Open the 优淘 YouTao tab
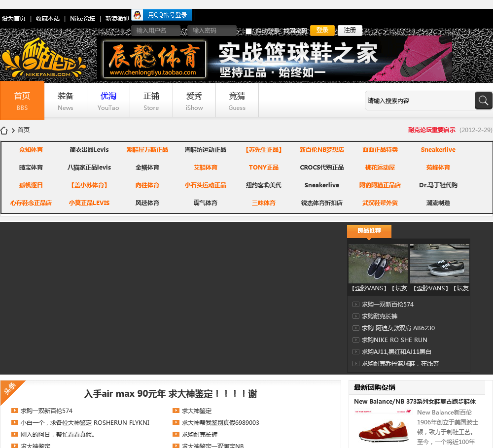 click(x=108, y=101)
